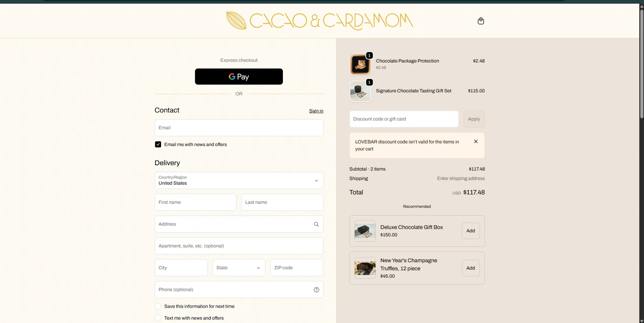The height and width of the screenshot is (323, 644).
Task: Open the Country/Region dropdown
Action: tap(239, 180)
